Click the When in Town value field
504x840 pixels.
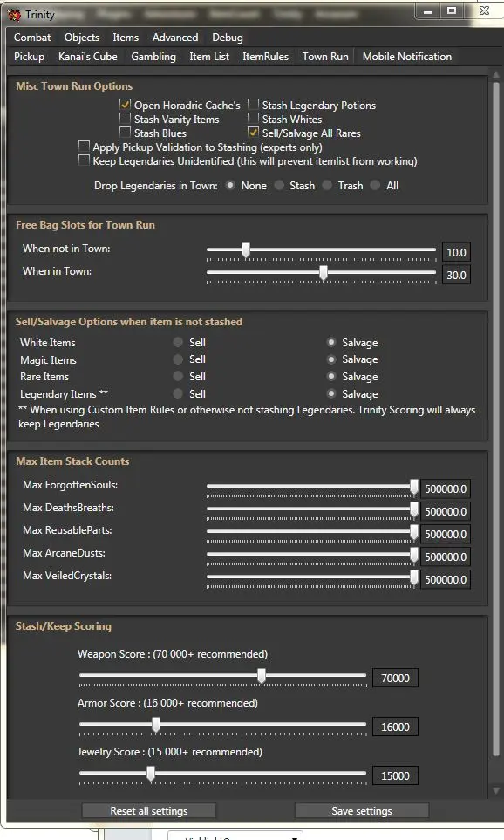coord(456,276)
